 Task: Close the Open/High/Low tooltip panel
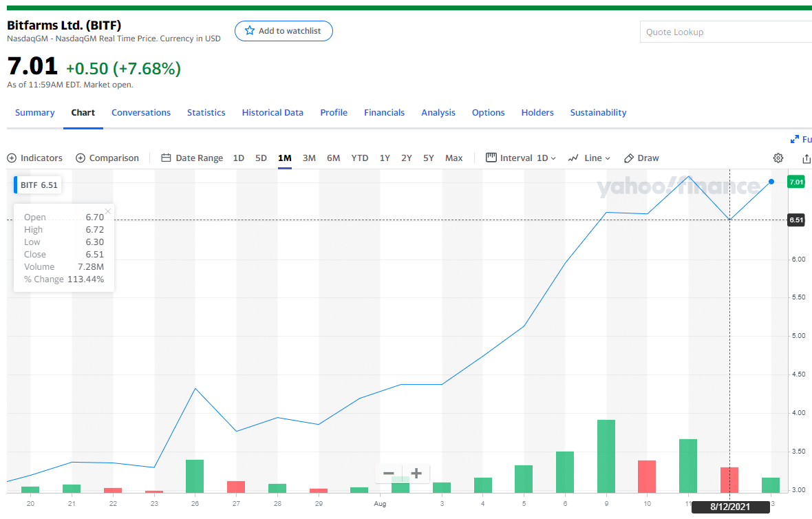pyautogui.click(x=108, y=211)
